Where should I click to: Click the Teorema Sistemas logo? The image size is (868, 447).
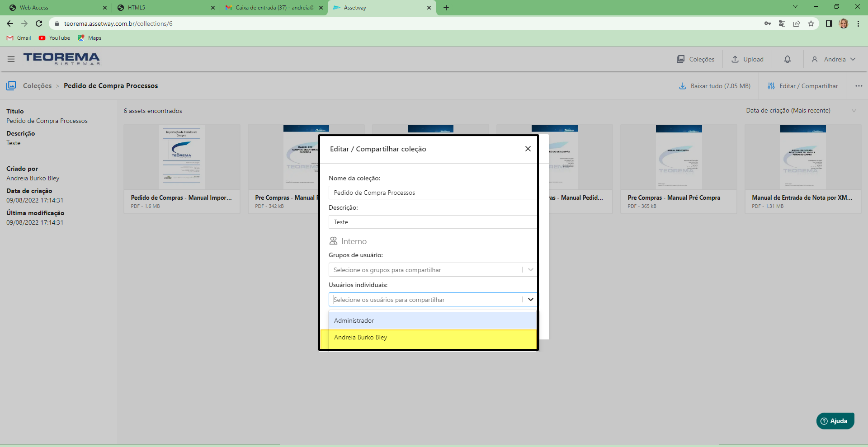click(61, 59)
